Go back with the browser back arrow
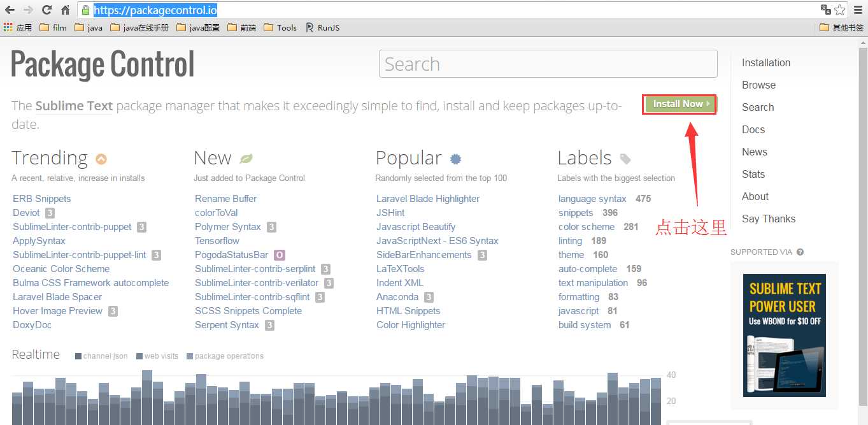 coord(10,10)
